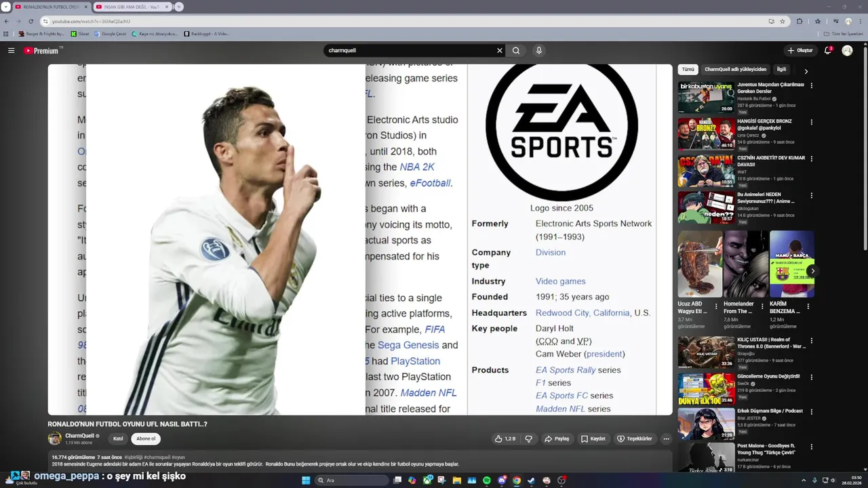
Task: Go back in browser history
Action: click(7, 21)
